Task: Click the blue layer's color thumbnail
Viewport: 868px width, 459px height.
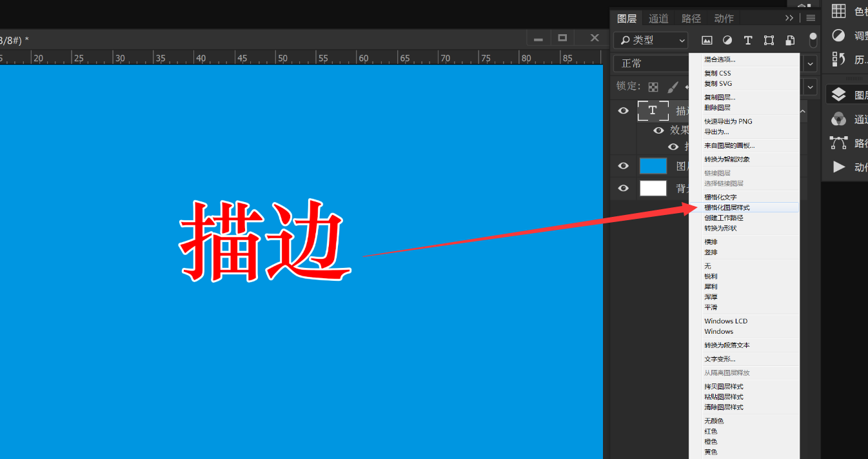Action: [653, 165]
